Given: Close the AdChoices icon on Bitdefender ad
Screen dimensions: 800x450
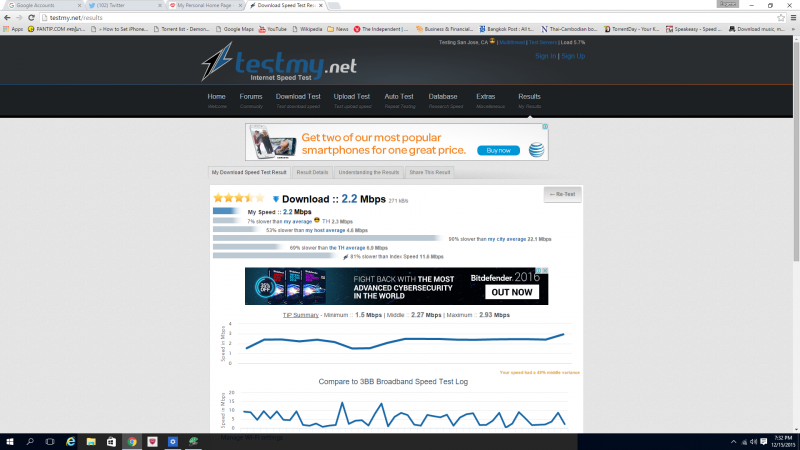Looking at the screenshot, I should tap(544, 270).
